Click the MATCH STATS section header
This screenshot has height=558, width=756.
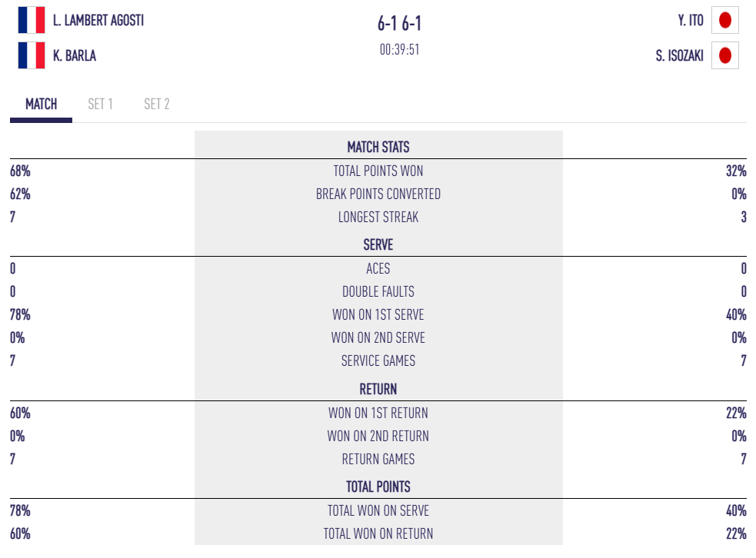pyautogui.click(x=378, y=147)
